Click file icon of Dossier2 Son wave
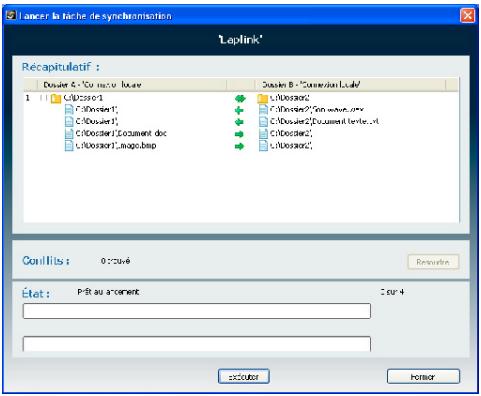This screenshot has width=481, height=396. coord(263,110)
